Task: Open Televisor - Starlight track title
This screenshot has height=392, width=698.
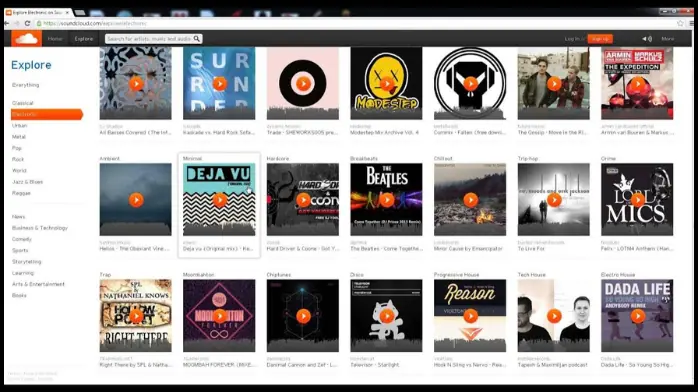Action: point(375,365)
